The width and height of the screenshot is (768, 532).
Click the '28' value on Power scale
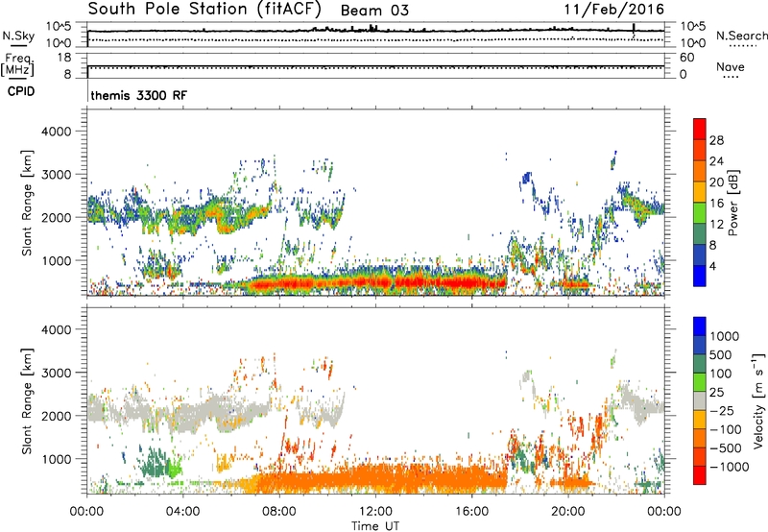click(x=716, y=140)
